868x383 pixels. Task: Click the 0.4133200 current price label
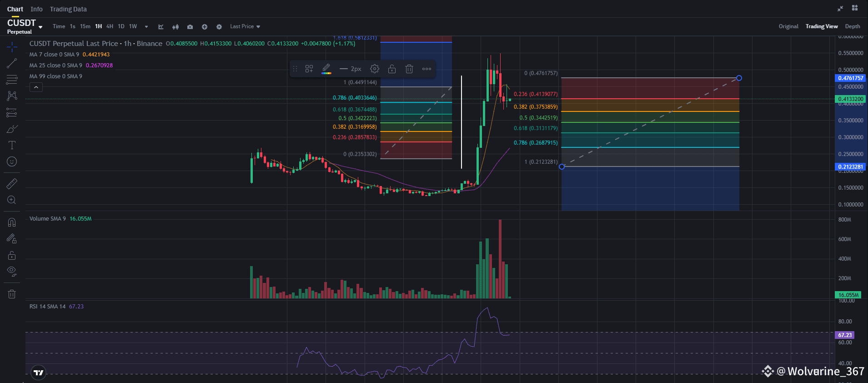pos(850,99)
